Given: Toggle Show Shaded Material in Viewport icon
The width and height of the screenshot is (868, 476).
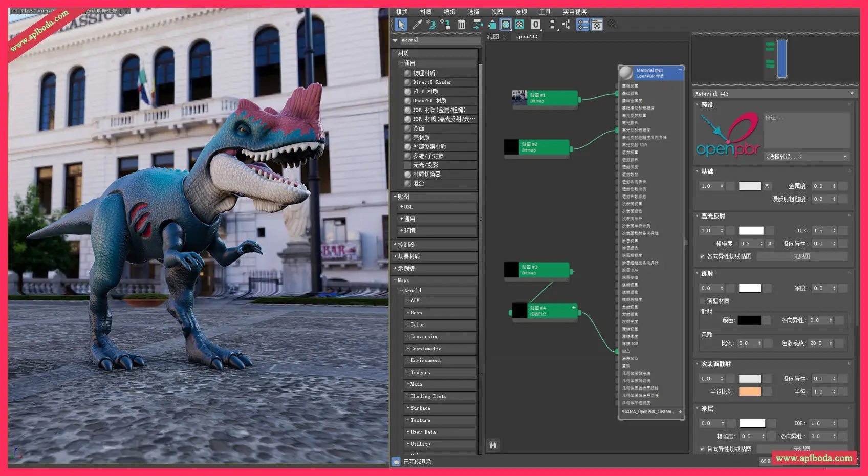Looking at the screenshot, I should click(x=506, y=24).
